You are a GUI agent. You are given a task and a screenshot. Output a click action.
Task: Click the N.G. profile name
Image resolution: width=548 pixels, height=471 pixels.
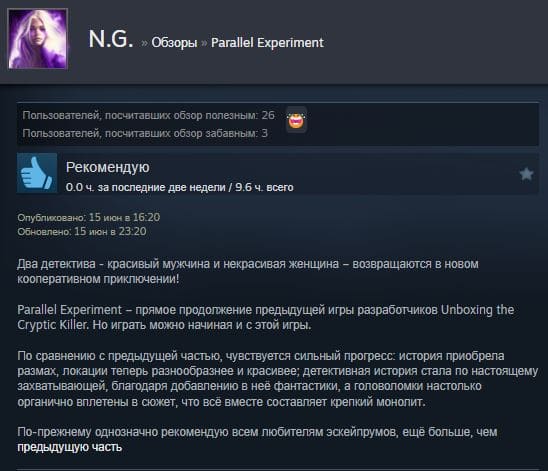(x=110, y=39)
